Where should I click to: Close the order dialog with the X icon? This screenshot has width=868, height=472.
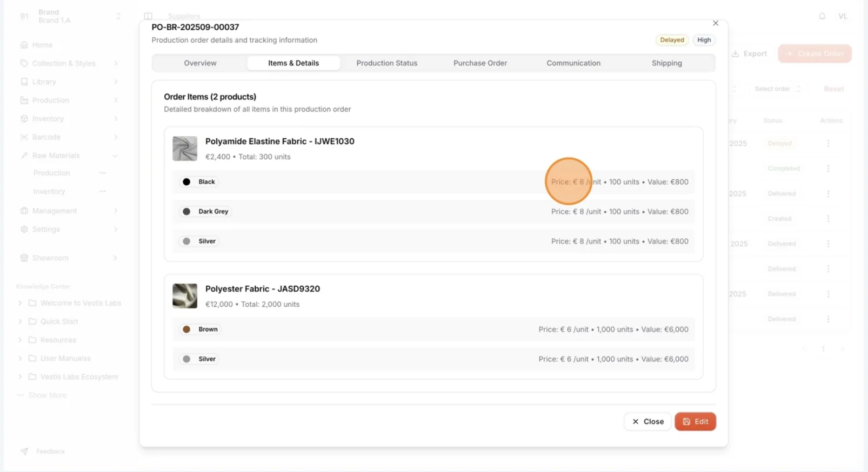pyautogui.click(x=716, y=23)
